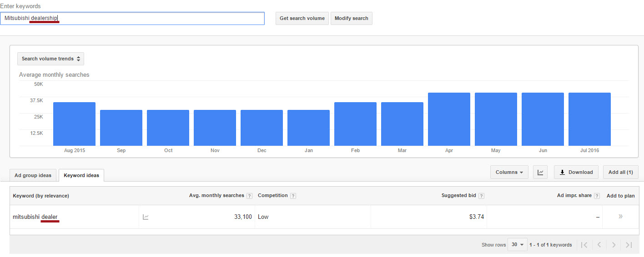Click help icon beside Avg. monthly searches
Viewport: 644px width, 257px height.
point(249,196)
